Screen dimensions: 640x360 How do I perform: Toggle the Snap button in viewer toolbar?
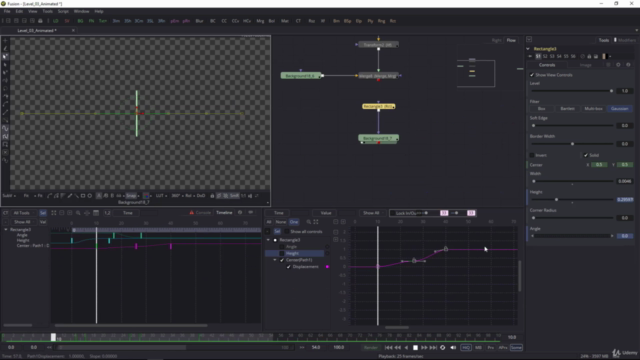[132, 196]
